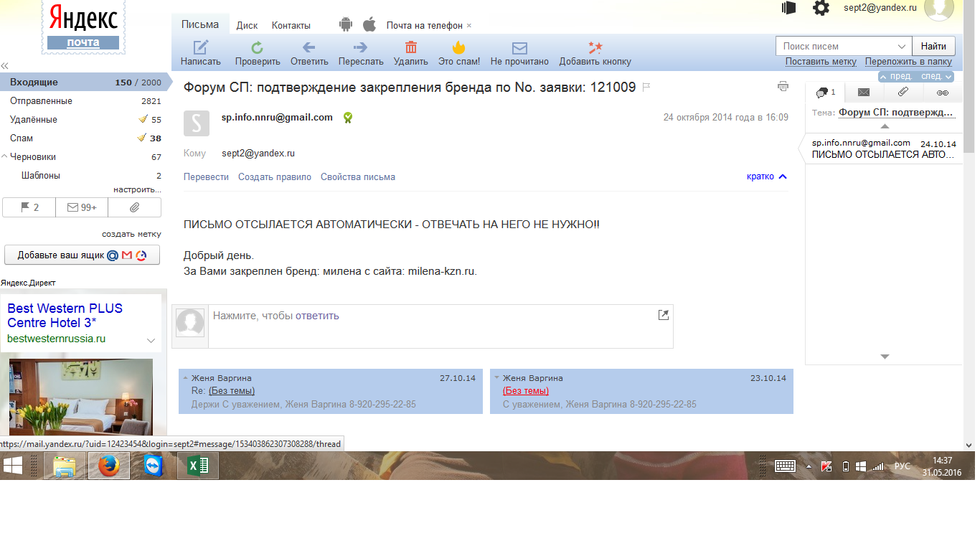This screenshot has height=551, width=980.
Task: Open the Входящие folder
Action: coord(85,83)
